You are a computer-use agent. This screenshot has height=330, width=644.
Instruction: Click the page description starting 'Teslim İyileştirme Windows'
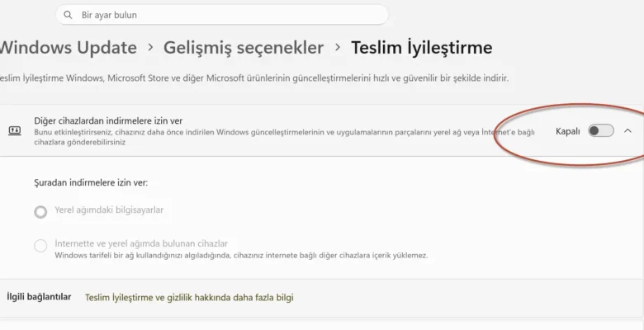[x=254, y=78]
